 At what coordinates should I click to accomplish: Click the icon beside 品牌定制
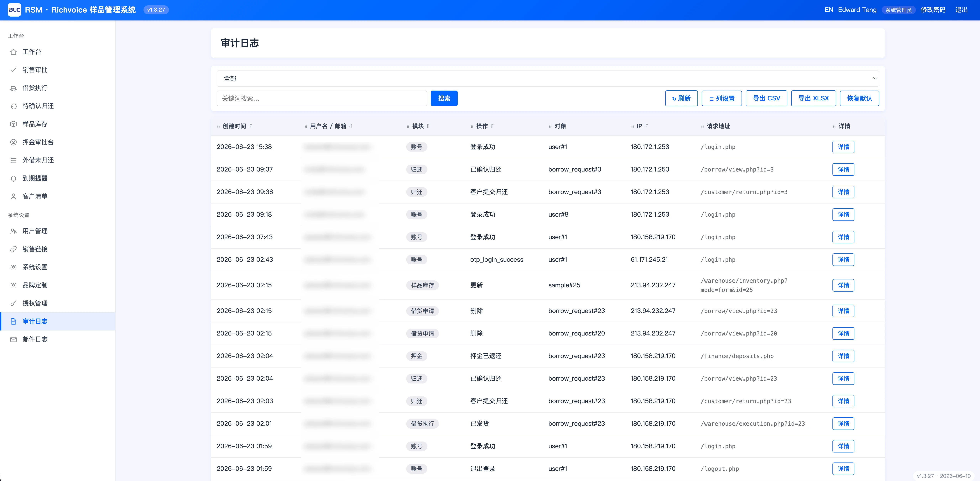13,285
